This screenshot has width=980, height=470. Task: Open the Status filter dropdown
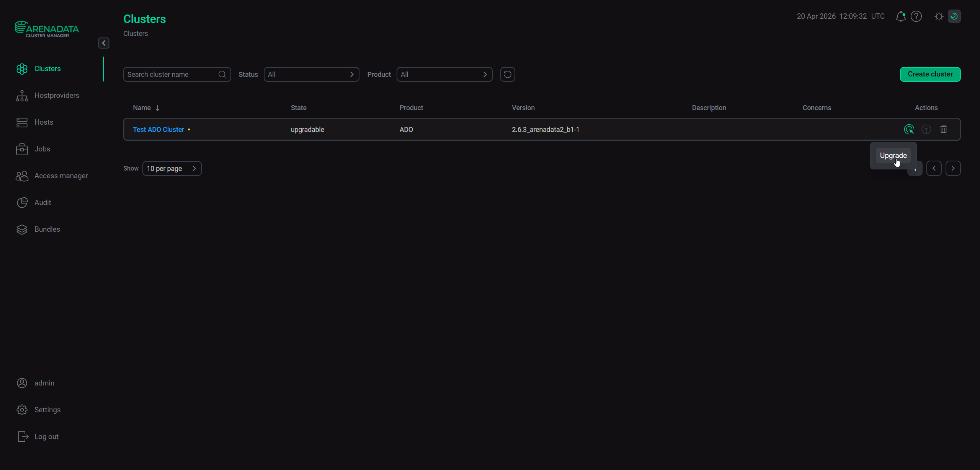[x=311, y=74]
